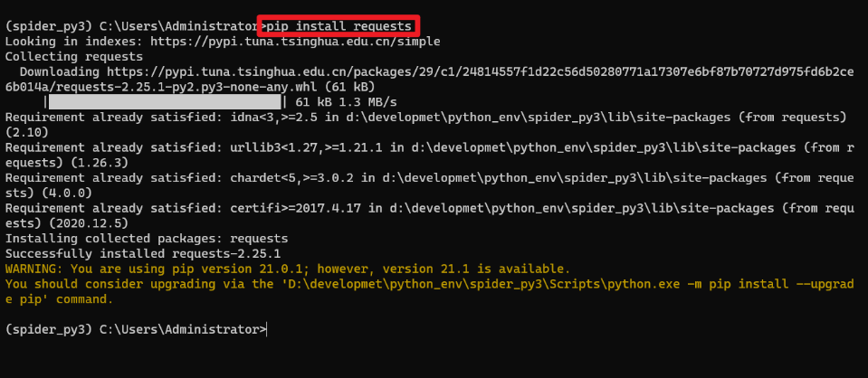
Task: Click the (spider_py3) prefix on the first line
Action: 49,26
